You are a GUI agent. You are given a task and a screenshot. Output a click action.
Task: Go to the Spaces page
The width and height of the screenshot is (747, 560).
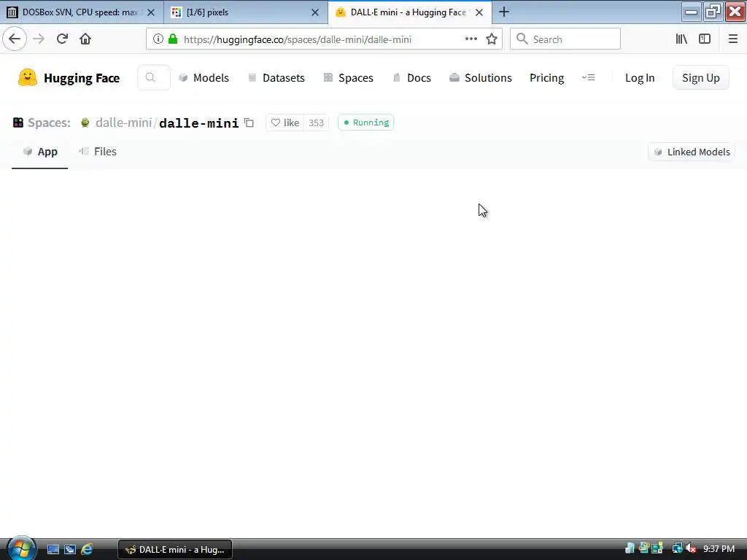(348, 77)
